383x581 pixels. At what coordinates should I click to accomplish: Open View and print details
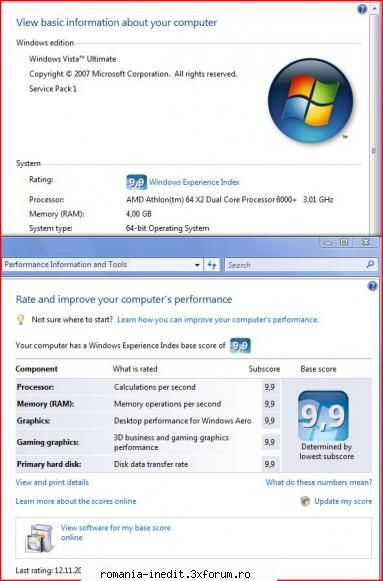click(x=52, y=482)
